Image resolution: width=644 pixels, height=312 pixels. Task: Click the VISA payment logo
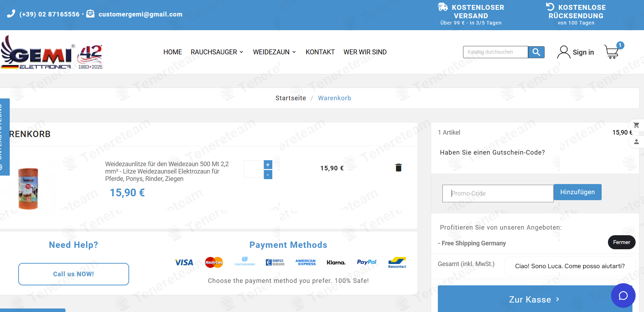[x=184, y=263]
